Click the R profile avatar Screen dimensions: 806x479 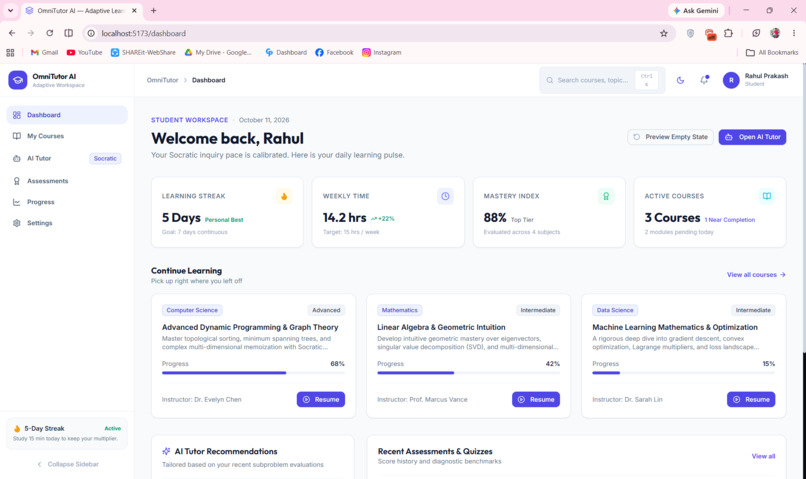(x=731, y=80)
